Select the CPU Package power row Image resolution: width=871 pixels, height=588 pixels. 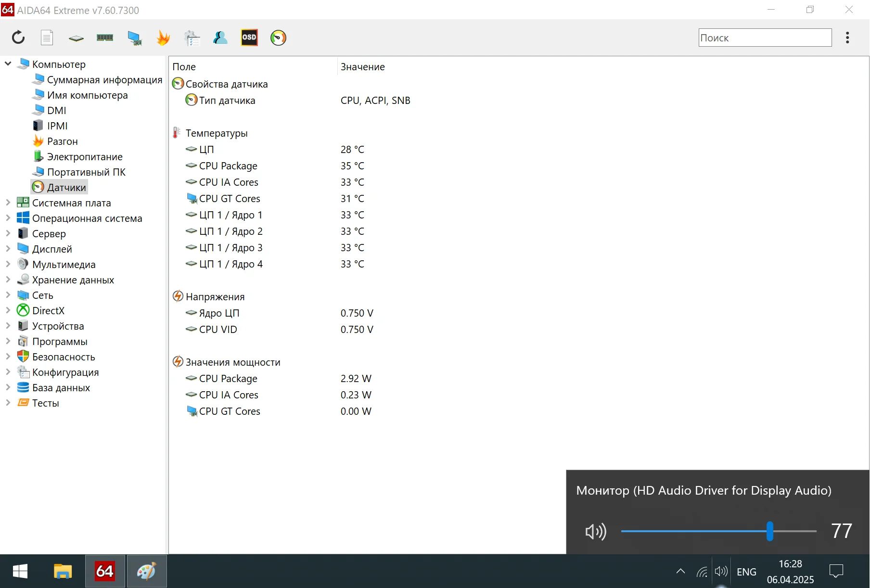(519, 379)
